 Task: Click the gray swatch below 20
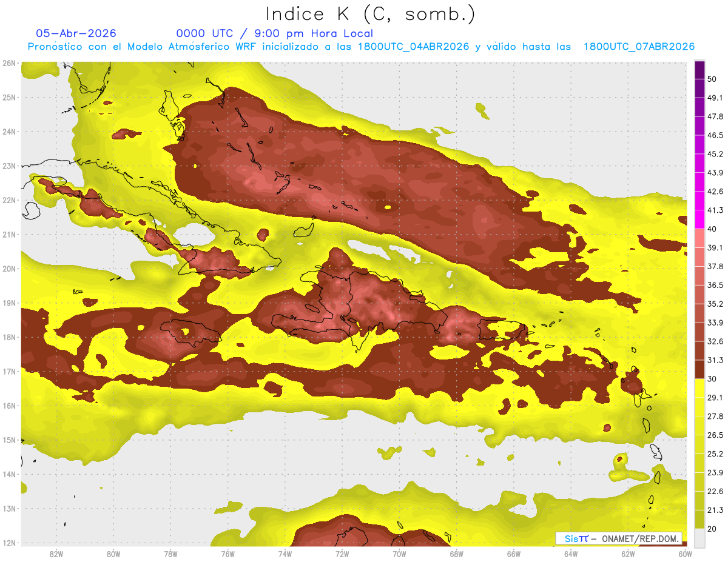point(699,537)
